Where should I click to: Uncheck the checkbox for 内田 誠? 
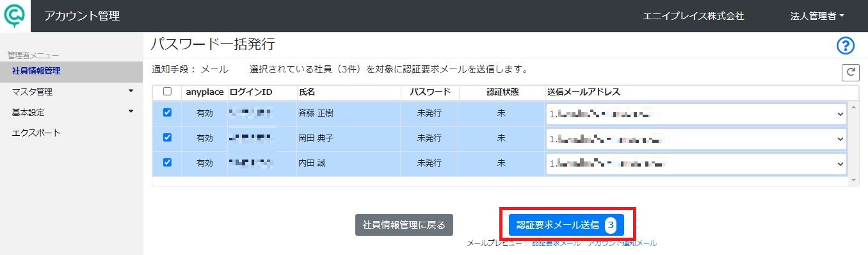(x=167, y=162)
